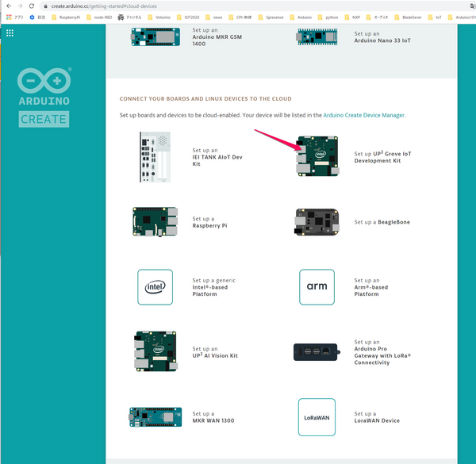Image resolution: width=476 pixels, height=464 pixels.
Task: Open the Arduino Create Device Manager link
Action: pyautogui.click(x=363, y=115)
